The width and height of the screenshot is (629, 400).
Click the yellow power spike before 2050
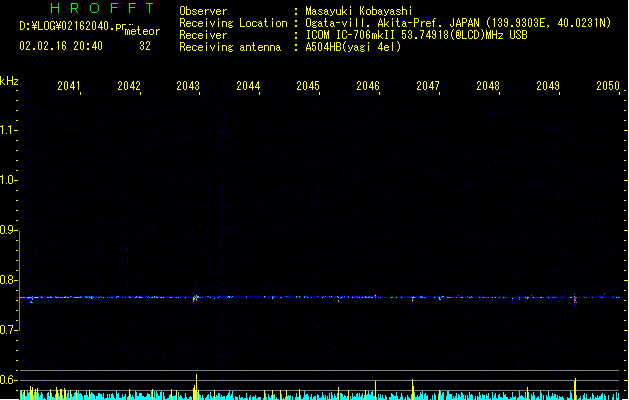tap(575, 388)
